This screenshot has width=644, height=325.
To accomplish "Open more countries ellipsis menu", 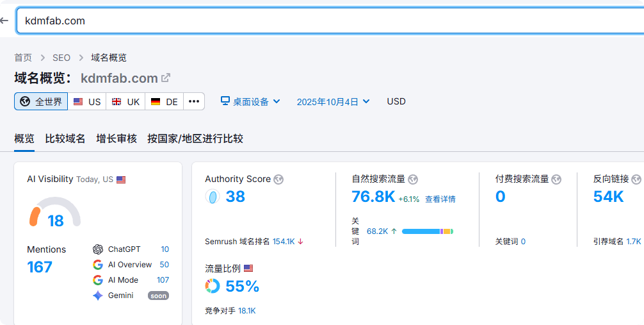I will coord(194,102).
